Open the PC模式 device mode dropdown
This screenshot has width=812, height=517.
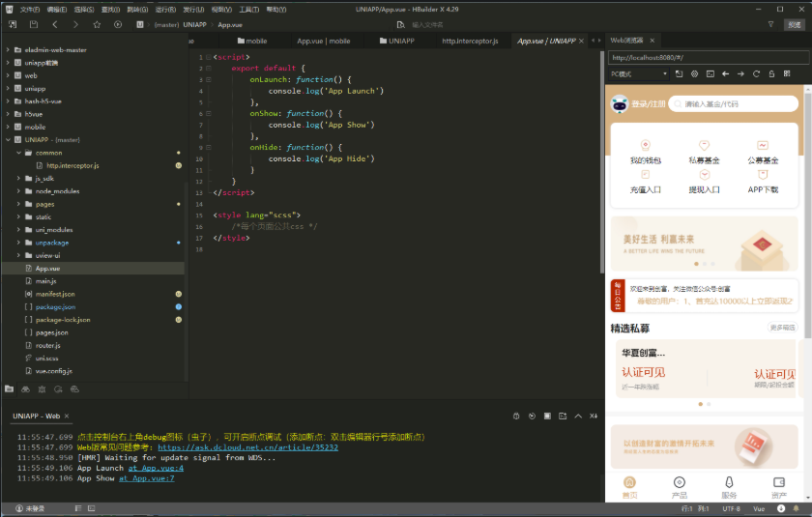click(x=639, y=74)
